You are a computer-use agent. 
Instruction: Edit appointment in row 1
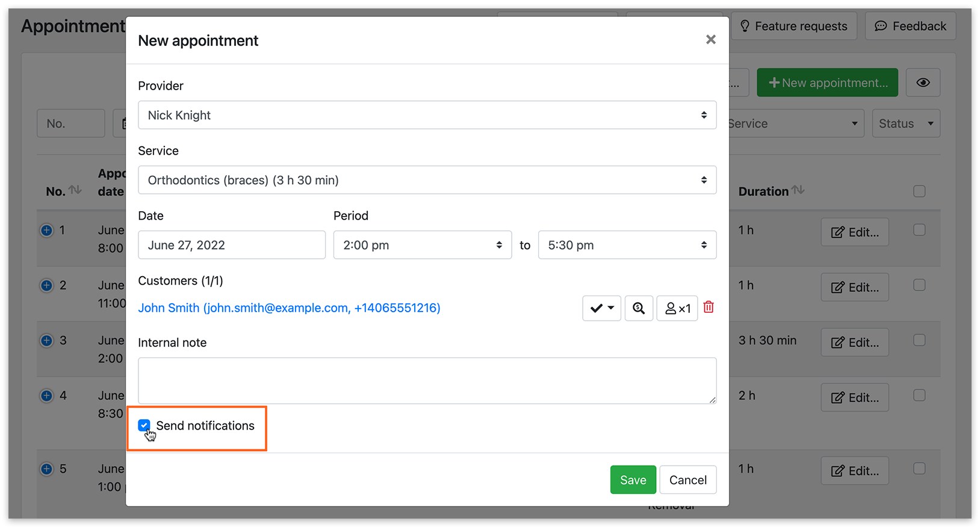[855, 232]
